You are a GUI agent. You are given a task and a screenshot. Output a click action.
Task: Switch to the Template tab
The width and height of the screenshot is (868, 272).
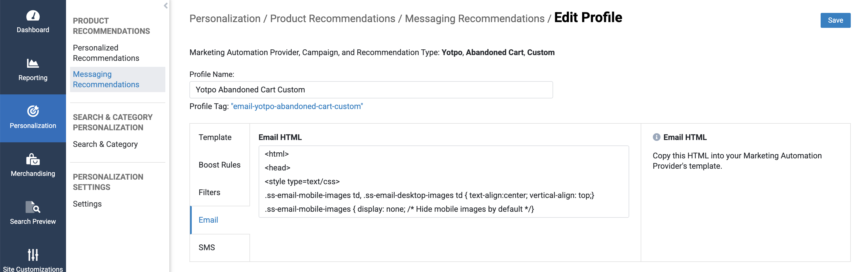point(215,137)
